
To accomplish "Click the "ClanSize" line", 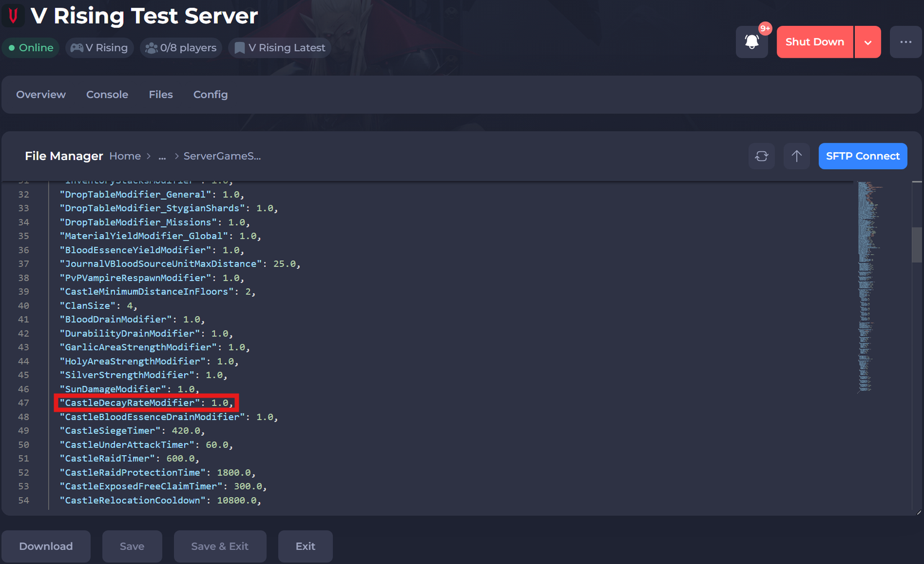I will pyautogui.click(x=99, y=305).
